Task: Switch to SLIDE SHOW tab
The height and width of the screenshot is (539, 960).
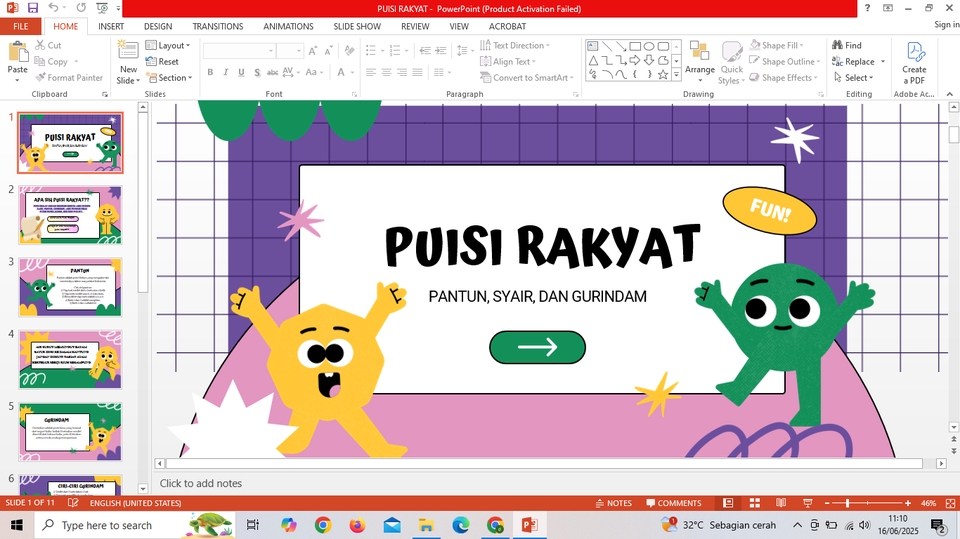Action: coord(357,26)
